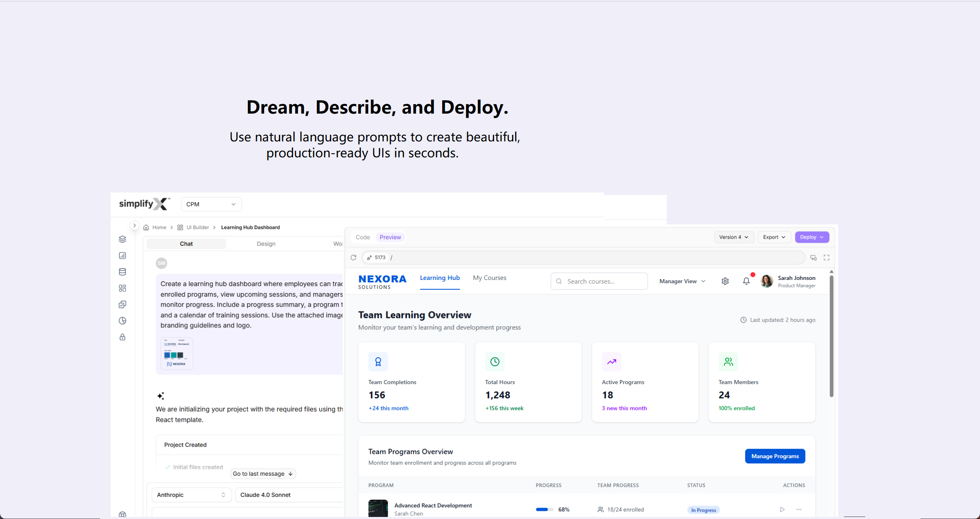
Task: Open the database icon in sidebar
Action: click(122, 272)
